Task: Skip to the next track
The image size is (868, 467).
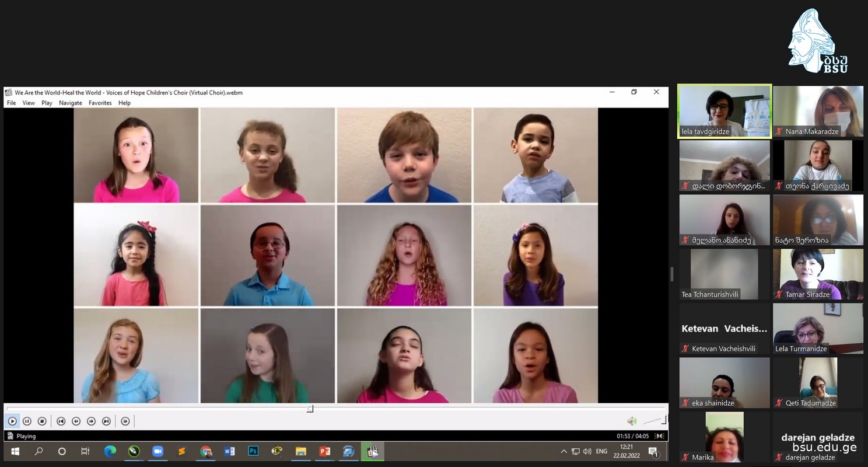Action: click(x=106, y=421)
